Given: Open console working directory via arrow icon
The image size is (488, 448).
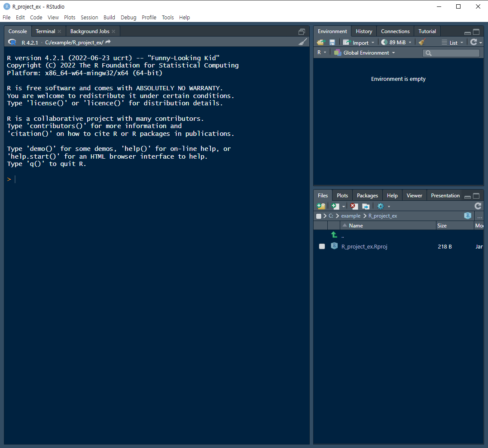Looking at the screenshot, I should (x=108, y=42).
